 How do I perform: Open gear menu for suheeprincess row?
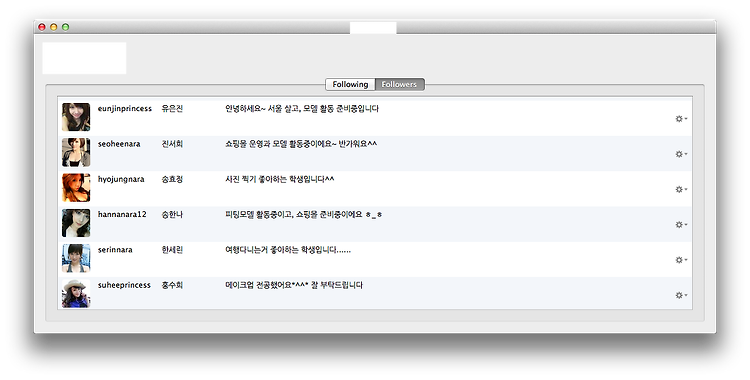[681, 295]
